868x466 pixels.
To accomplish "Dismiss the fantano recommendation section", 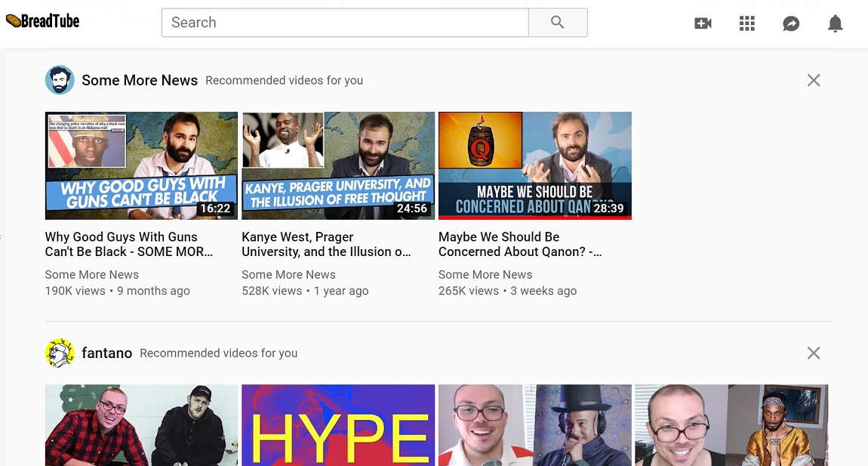I will tap(813, 353).
